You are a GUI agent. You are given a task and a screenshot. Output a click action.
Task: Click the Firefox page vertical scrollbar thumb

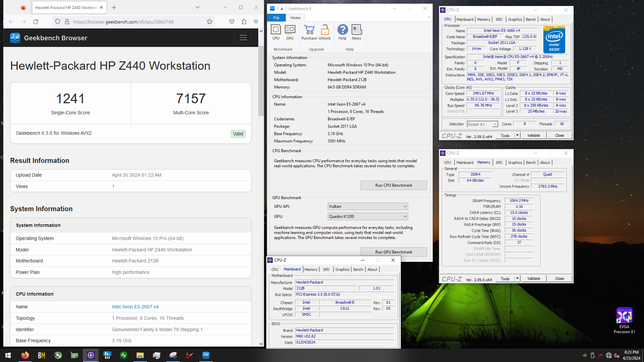point(261,80)
